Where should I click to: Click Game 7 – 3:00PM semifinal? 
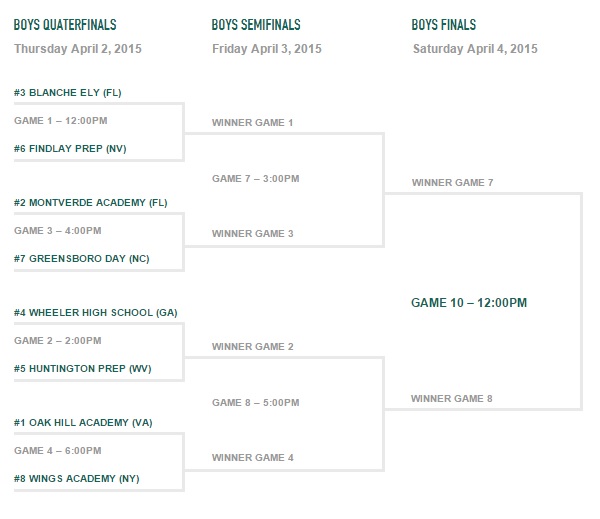coord(256,179)
